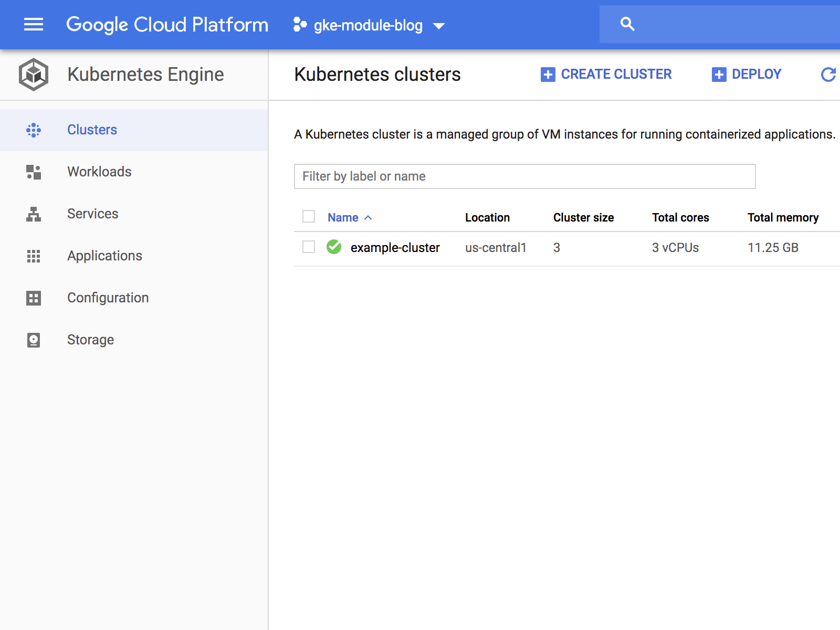The image size is (840, 630).
Task: Check the example-cluster row checkbox
Action: pyautogui.click(x=309, y=247)
